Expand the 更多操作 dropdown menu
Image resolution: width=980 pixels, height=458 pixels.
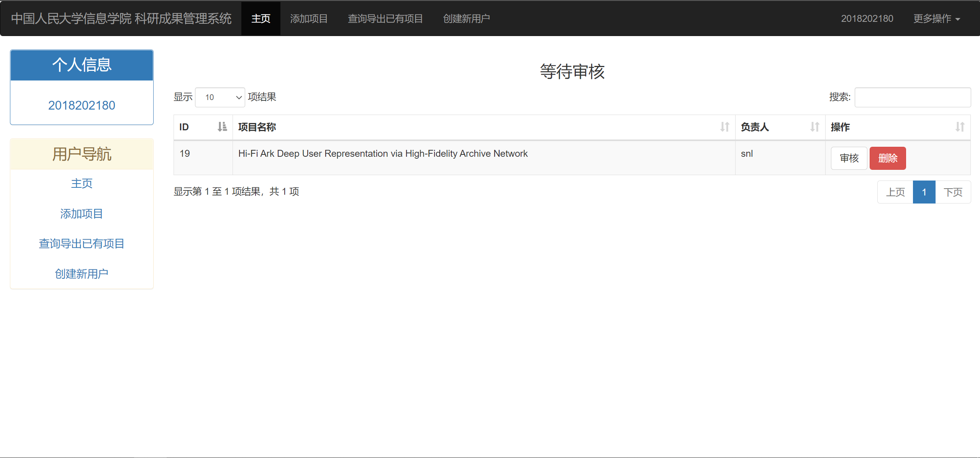[x=936, y=19]
